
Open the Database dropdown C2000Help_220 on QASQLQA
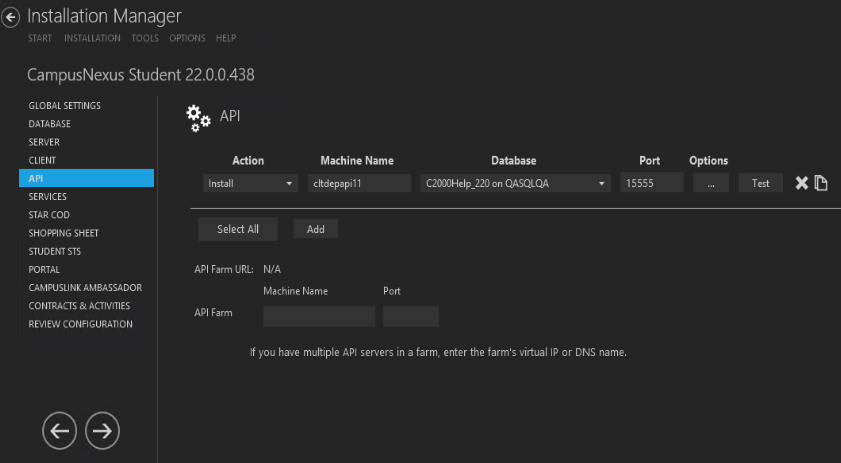(x=515, y=183)
